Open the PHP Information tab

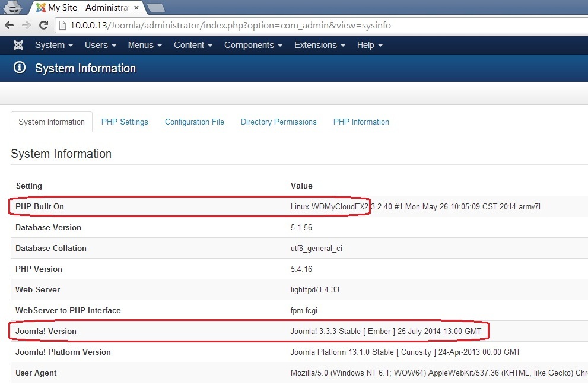(361, 122)
